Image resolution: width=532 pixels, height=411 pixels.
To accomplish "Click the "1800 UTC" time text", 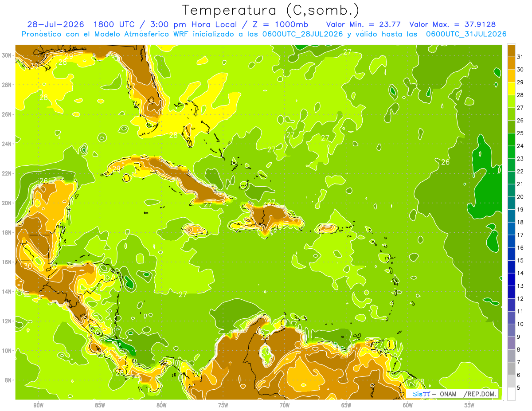I will click(115, 24).
